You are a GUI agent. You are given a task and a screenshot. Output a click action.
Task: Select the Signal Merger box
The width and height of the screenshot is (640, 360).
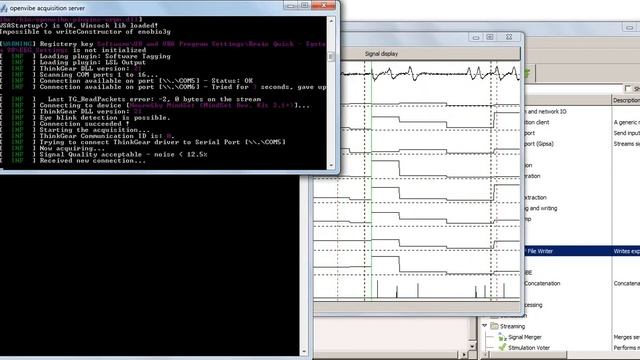pyautogui.click(x=524, y=337)
